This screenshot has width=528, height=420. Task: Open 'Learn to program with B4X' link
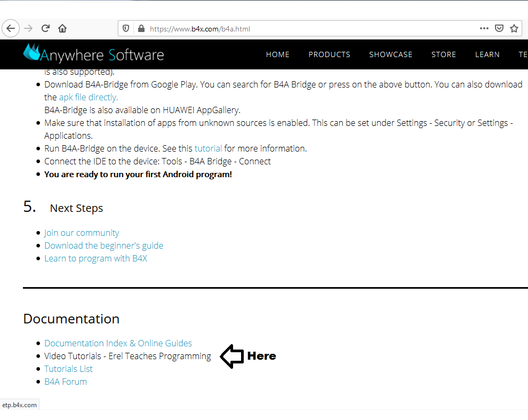pos(95,258)
